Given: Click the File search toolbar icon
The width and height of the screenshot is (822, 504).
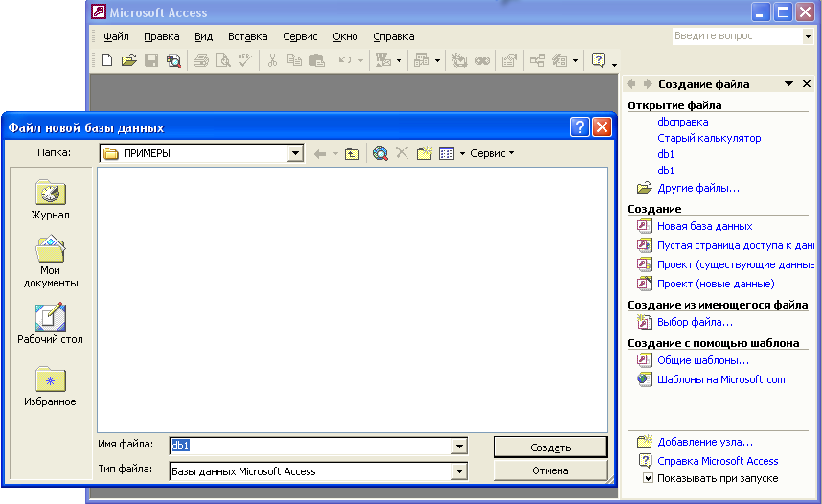Looking at the screenshot, I should coord(173,60).
